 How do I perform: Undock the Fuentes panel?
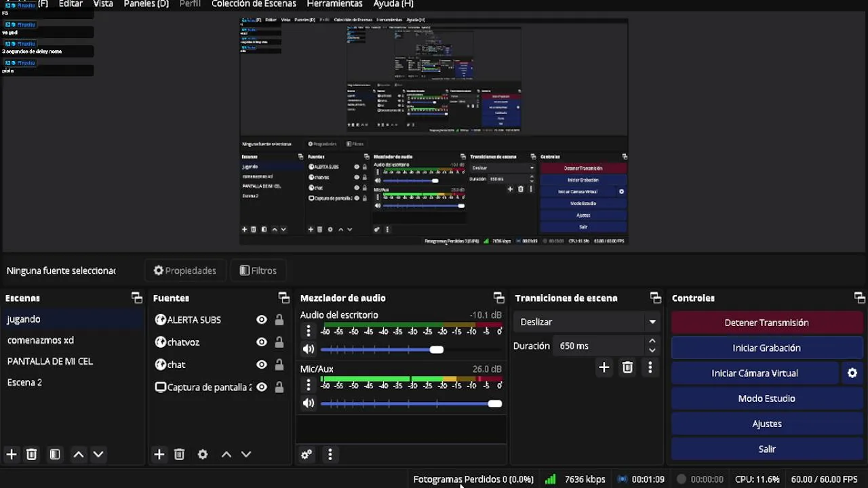tap(284, 298)
